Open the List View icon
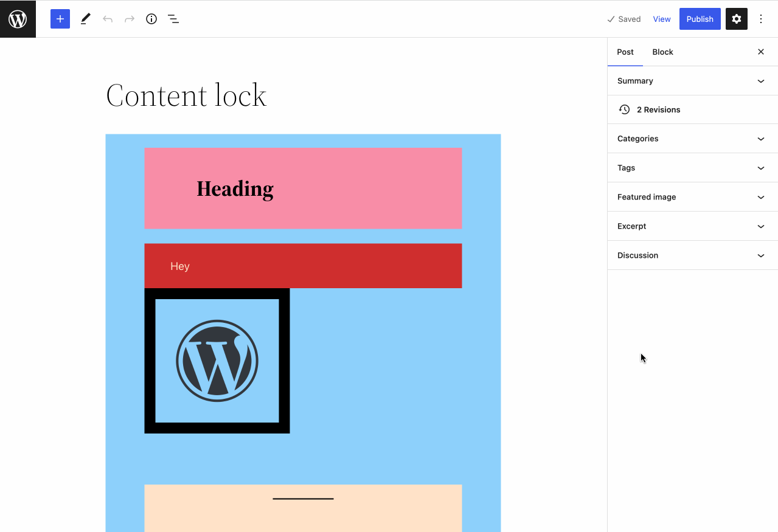 point(173,19)
